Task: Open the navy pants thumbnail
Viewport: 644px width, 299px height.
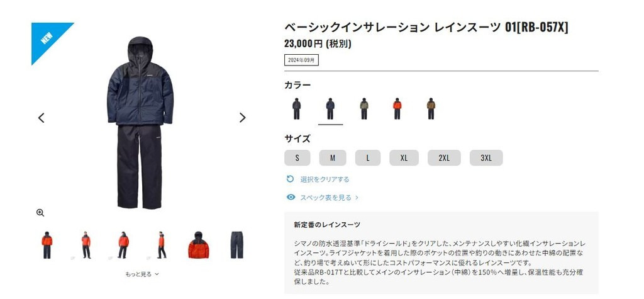Action: tap(236, 245)
